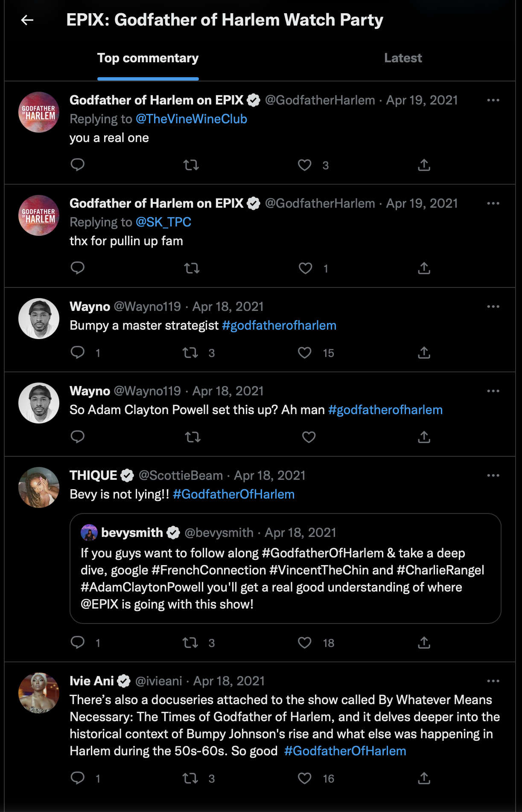
Task: Switch to the Latest tab
Action: click(x=403, y=58)
